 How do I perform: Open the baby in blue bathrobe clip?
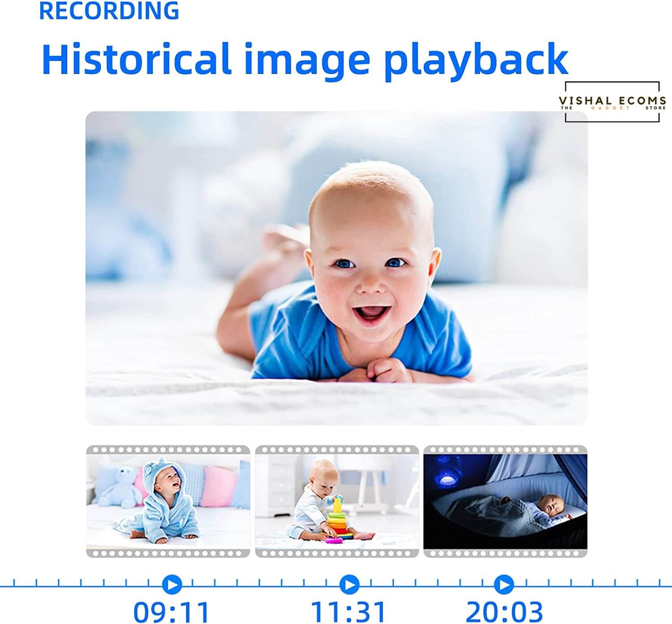168,501
